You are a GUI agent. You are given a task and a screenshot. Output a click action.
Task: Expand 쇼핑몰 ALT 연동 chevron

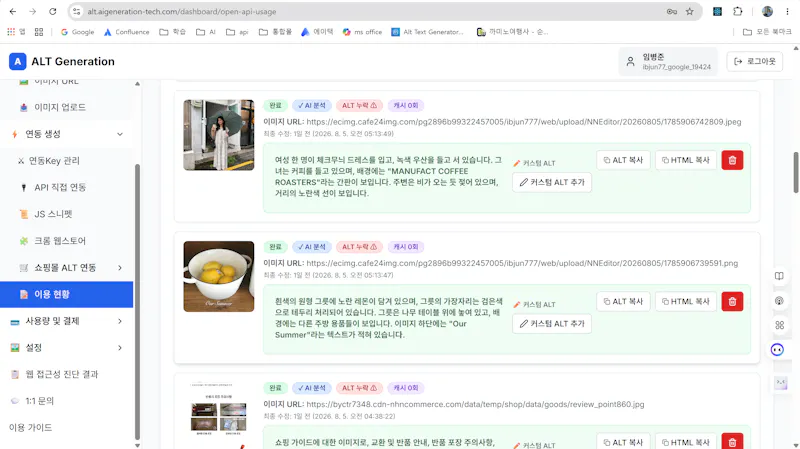point(120,268)
